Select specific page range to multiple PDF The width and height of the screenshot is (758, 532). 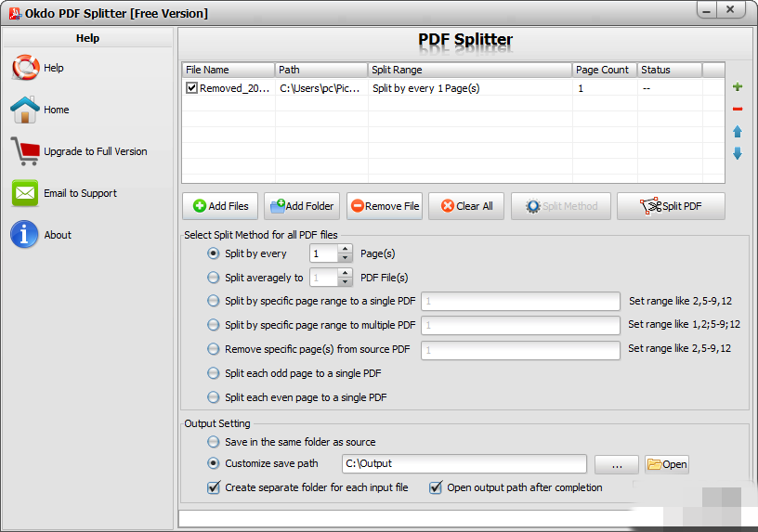point(214,325)
